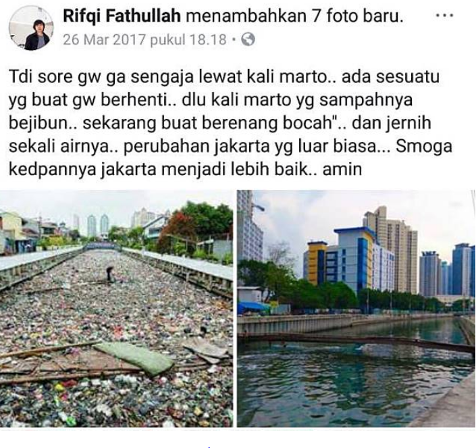Click the word "amin" ending the post

coord(342,169)
